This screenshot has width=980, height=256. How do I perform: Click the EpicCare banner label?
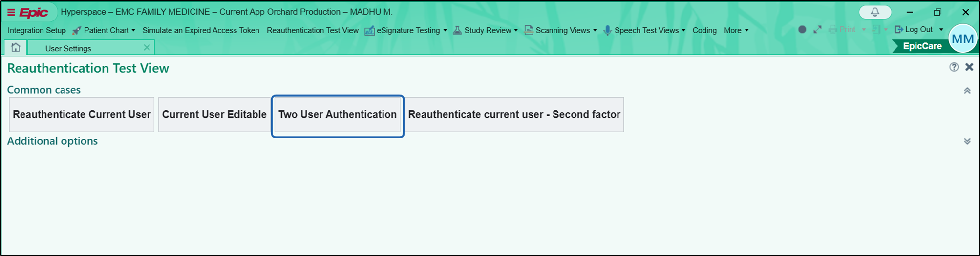click(x=922, y=46)
